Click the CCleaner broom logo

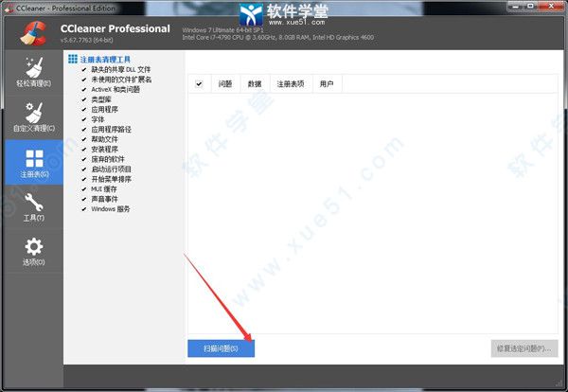tap(33, 33)
